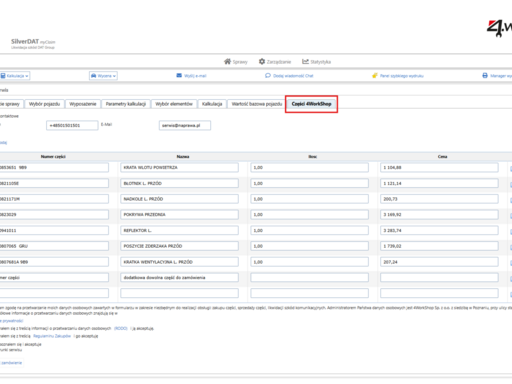
Task: Click the NADKOLE L. PRZÓD name field
Action: 179,199
